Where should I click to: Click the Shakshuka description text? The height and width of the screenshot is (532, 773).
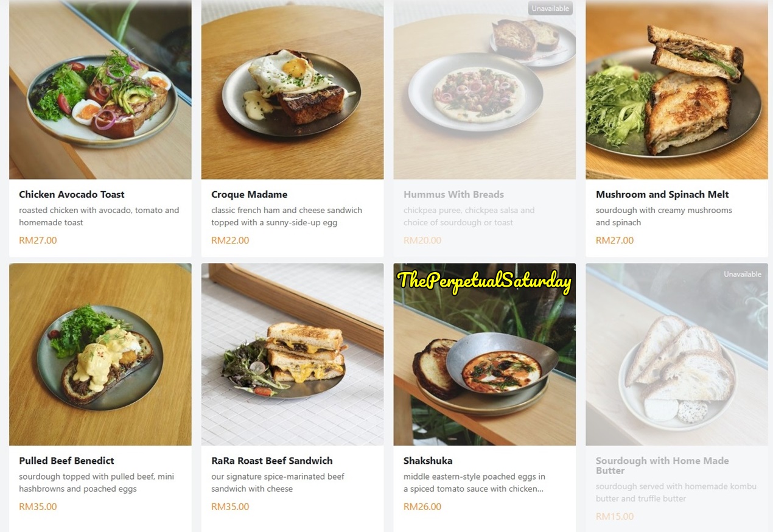pyautogui.click(x=474, y=483)
